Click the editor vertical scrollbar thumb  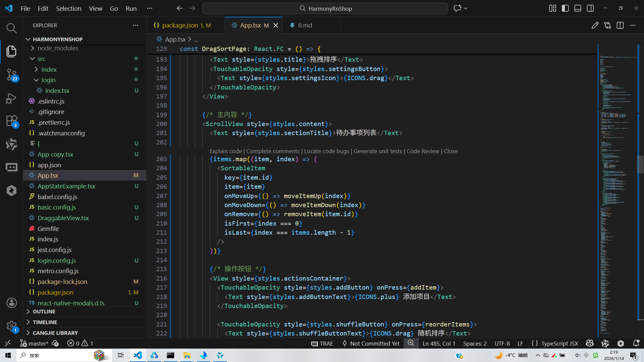click(x=640, y=164)
